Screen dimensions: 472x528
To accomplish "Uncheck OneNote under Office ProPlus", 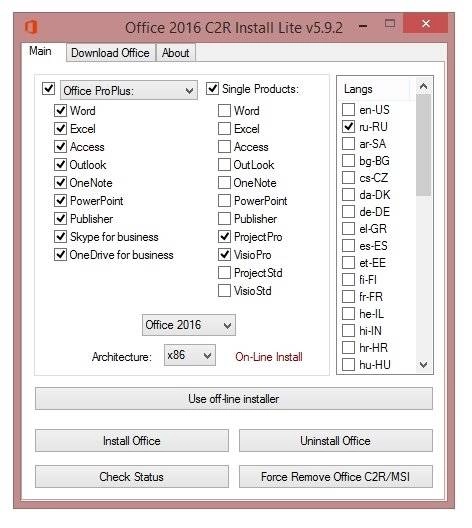I will click(61, 183).
